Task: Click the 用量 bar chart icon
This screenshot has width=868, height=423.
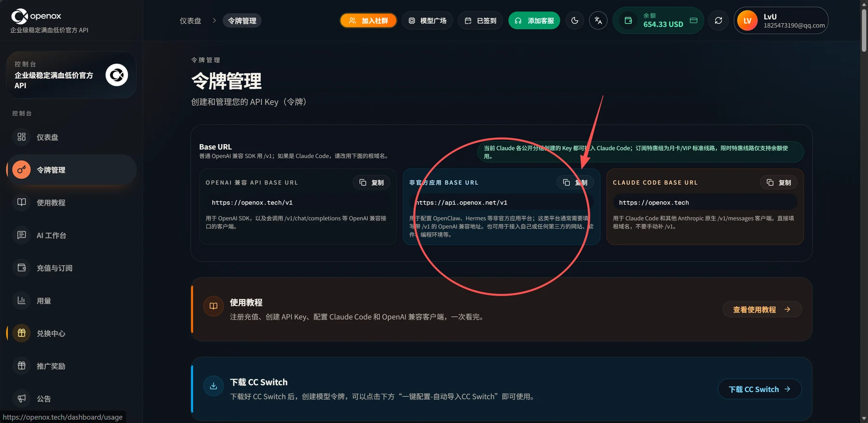Action: coord(22,300)
